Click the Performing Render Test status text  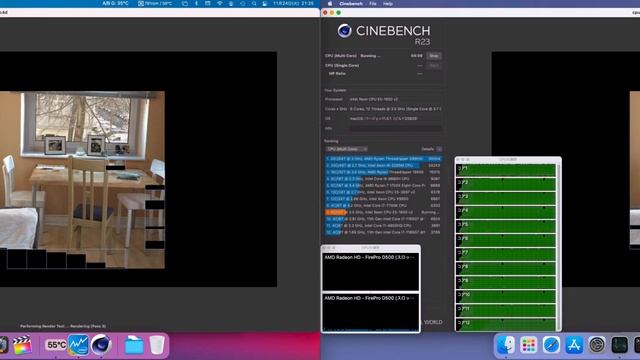(63, 326)
